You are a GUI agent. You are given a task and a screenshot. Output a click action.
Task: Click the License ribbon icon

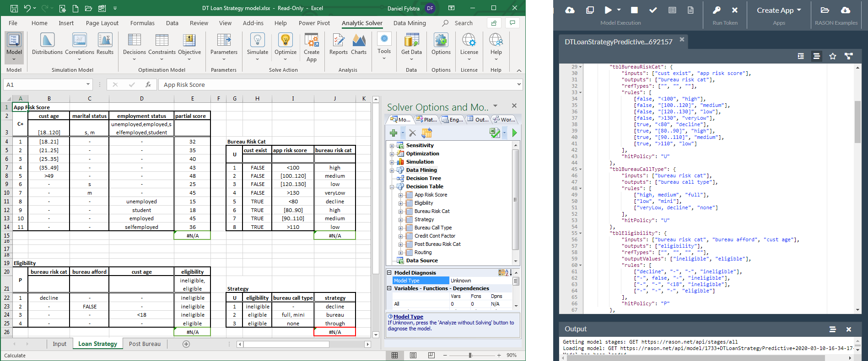point(469,41)
